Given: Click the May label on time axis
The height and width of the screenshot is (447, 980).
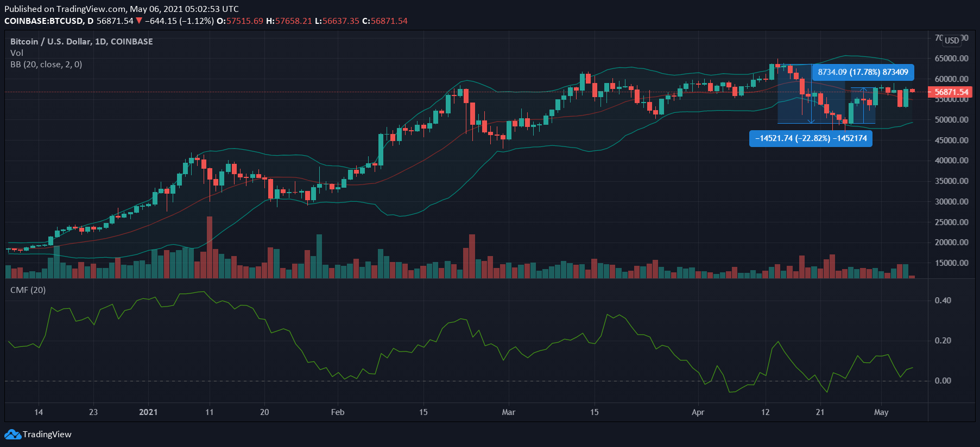Looking at the screenshot, I should click(x=881, y=412).
